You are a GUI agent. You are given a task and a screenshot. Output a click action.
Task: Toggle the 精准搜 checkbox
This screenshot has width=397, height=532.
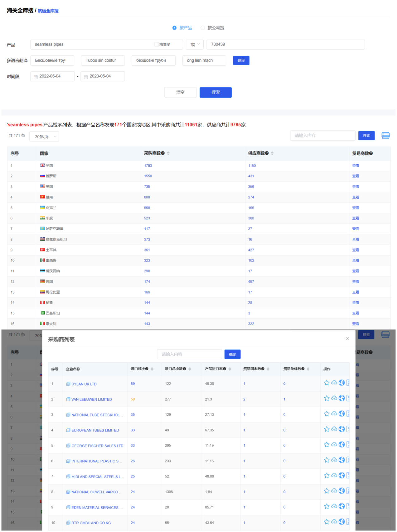[x=157, y=44]
